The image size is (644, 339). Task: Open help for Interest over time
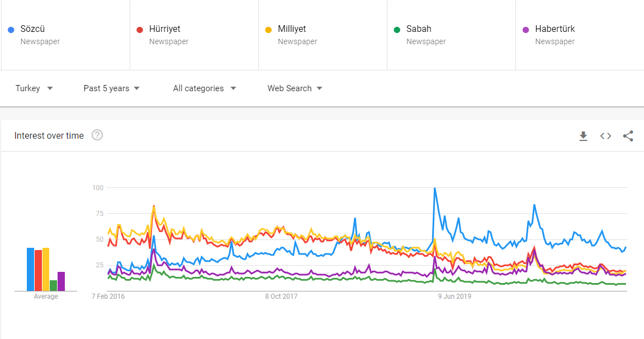pos(97,135)
